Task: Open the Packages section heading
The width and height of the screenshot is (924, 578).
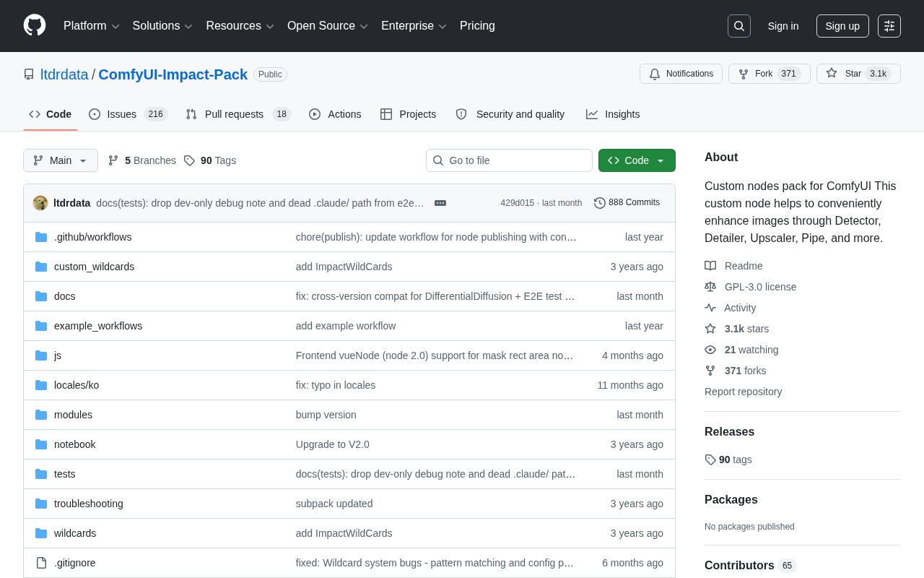Action: coord(731,500)
